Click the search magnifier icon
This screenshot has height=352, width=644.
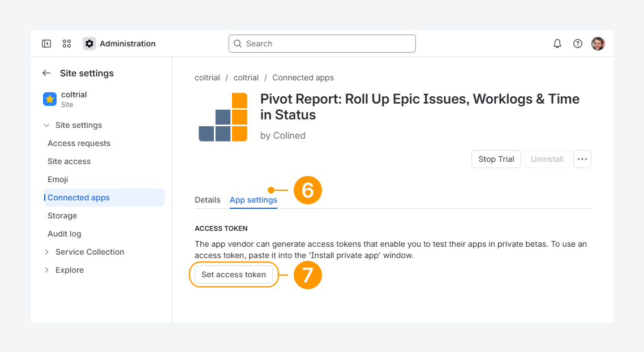click(237, 44)
